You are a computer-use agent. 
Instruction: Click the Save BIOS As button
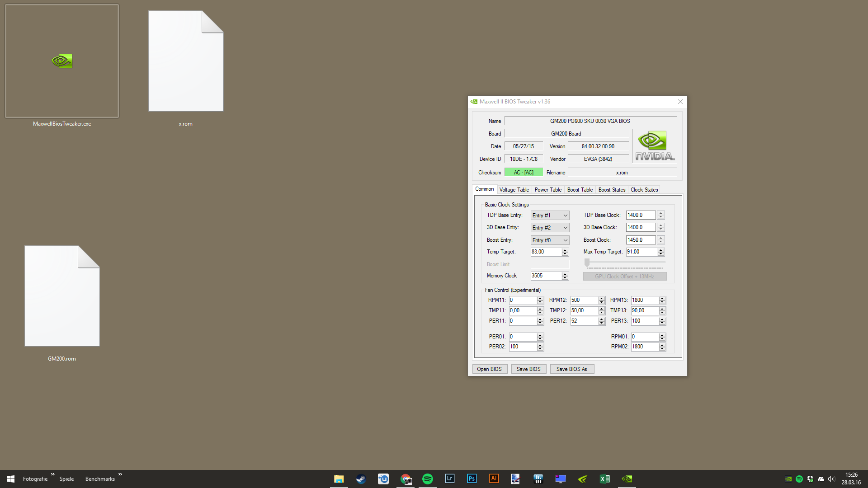pos(572,369)
